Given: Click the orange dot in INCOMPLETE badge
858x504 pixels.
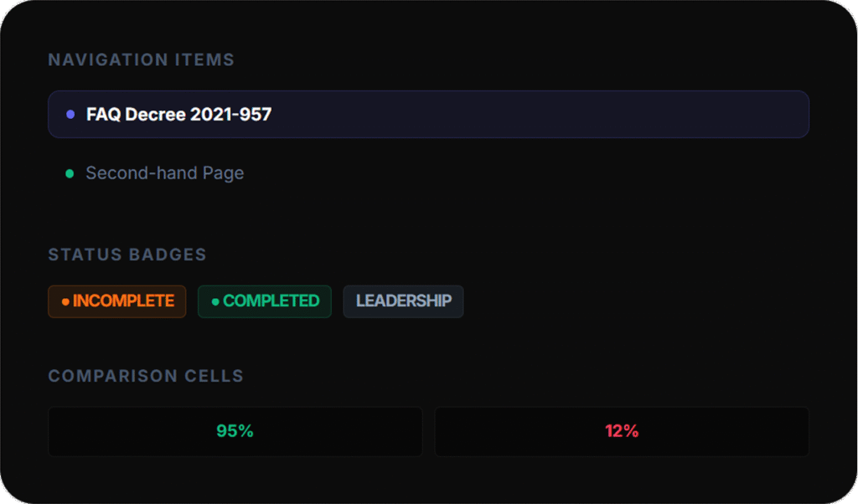Looking at the screenshot, I should pyautogui.click(x=65, y=301).
